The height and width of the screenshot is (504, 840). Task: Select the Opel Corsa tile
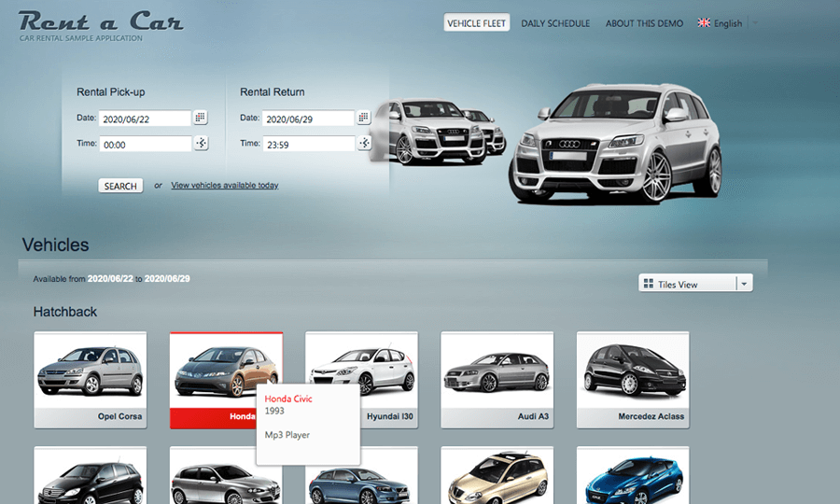[x=90, y=380]
